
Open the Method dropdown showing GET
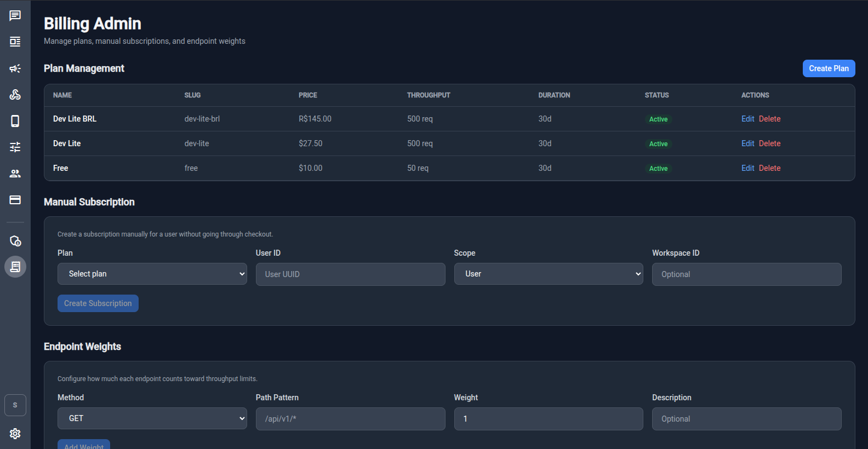152,418
